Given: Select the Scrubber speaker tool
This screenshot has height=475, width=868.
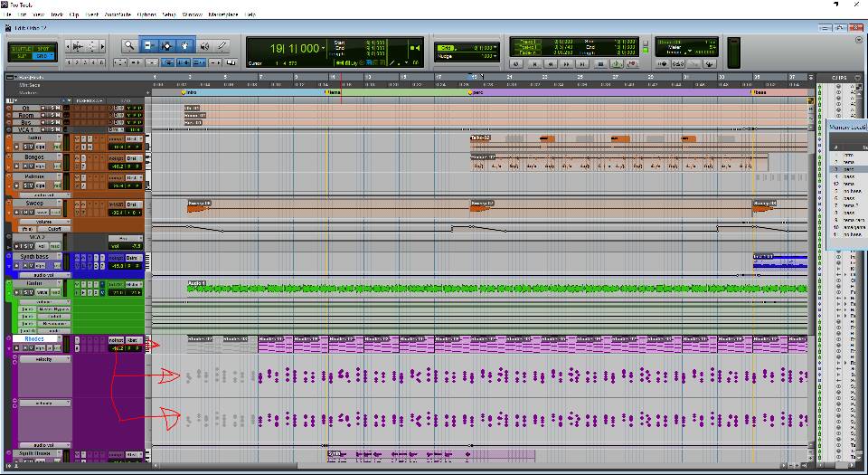Looking at the screenshot, I should coord(205,46).
